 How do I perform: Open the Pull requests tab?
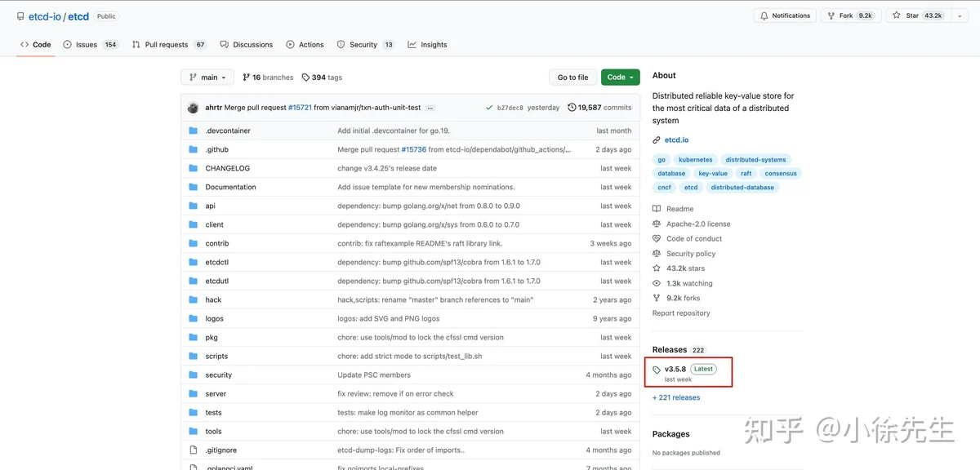[170, 45]
